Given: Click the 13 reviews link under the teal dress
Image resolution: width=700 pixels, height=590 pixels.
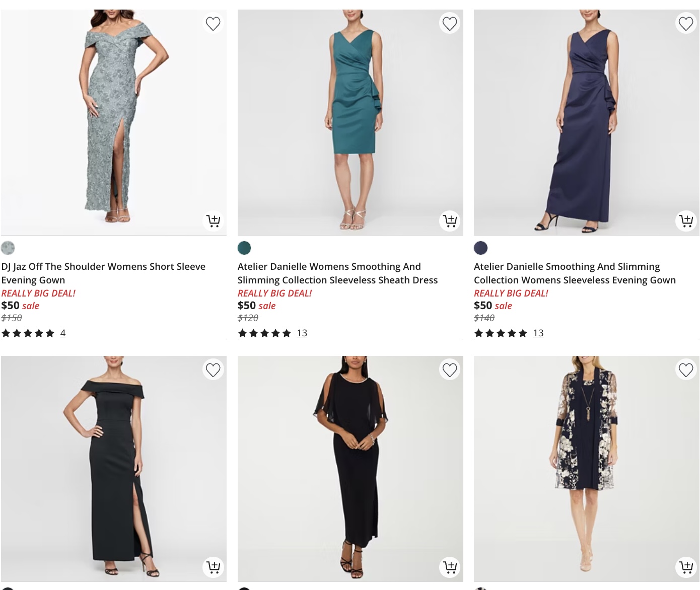Looking at the screenshot, I should (x=302, y=333).
